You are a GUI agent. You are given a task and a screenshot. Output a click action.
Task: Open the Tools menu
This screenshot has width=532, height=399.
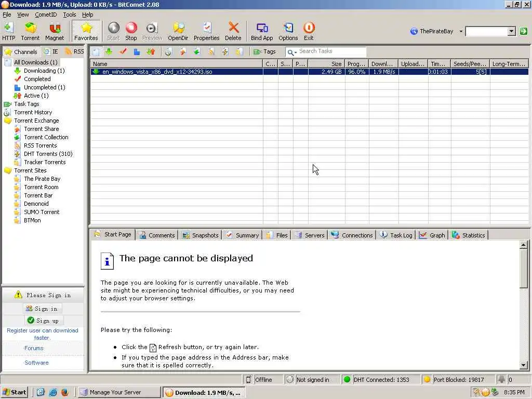click(x=70, y=15)
